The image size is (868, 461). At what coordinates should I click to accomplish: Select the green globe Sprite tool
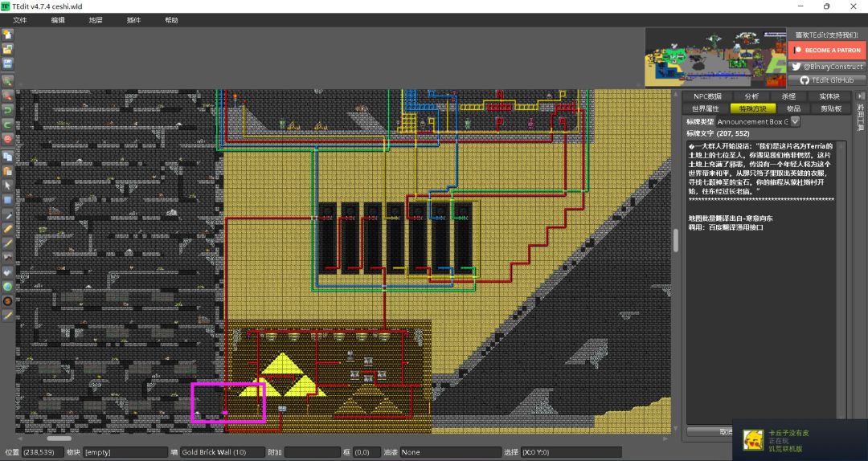7,287
